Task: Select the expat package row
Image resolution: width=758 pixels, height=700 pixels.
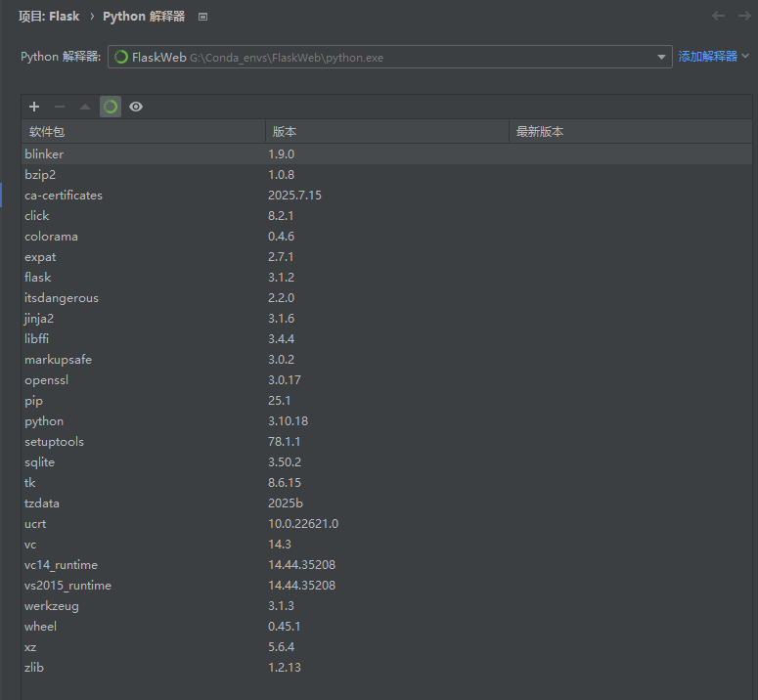Action: (386, 256)
